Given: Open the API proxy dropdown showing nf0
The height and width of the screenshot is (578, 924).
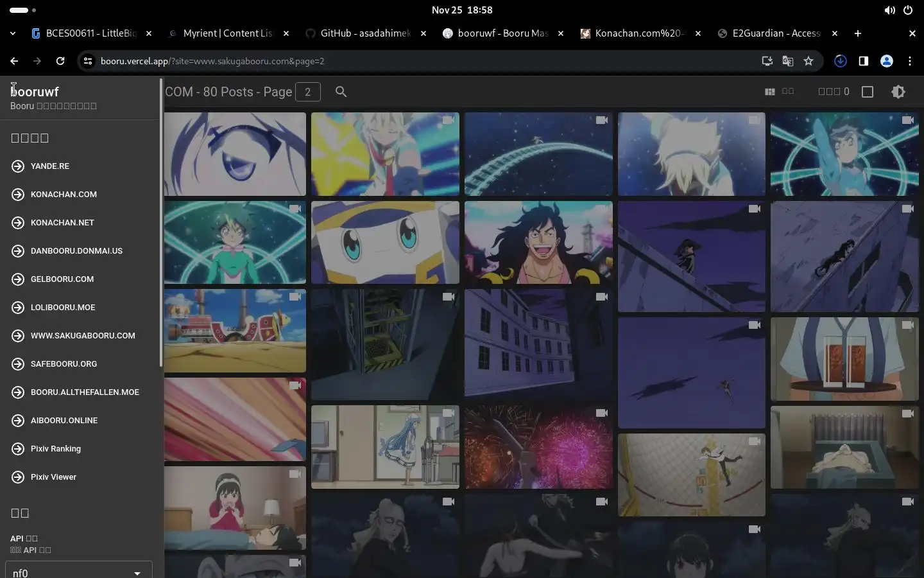Looking at the screenshot, I should pos(79,570).
